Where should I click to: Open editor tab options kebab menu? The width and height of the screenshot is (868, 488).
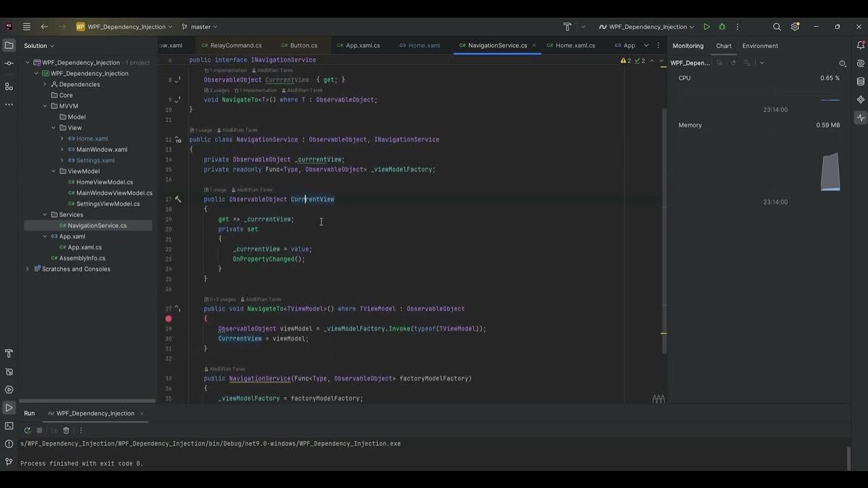[x=658, y=45]
